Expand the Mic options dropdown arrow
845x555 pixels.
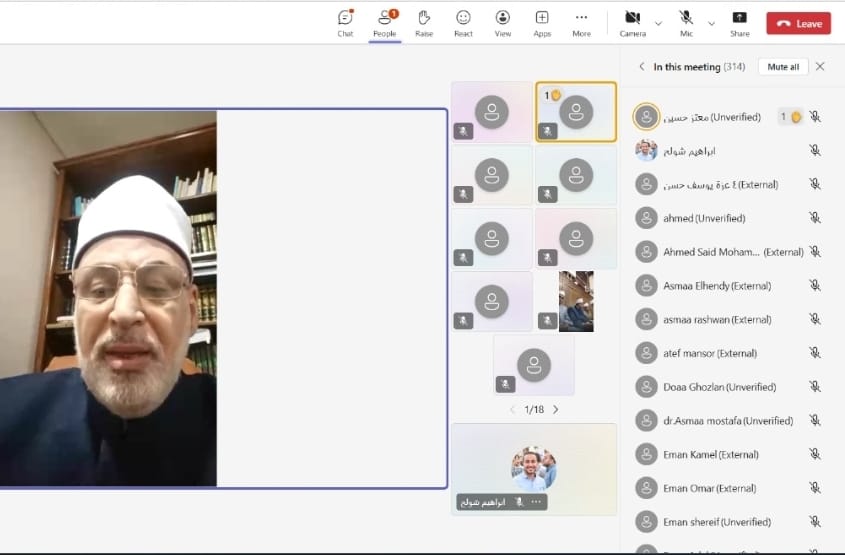[711, 23]
